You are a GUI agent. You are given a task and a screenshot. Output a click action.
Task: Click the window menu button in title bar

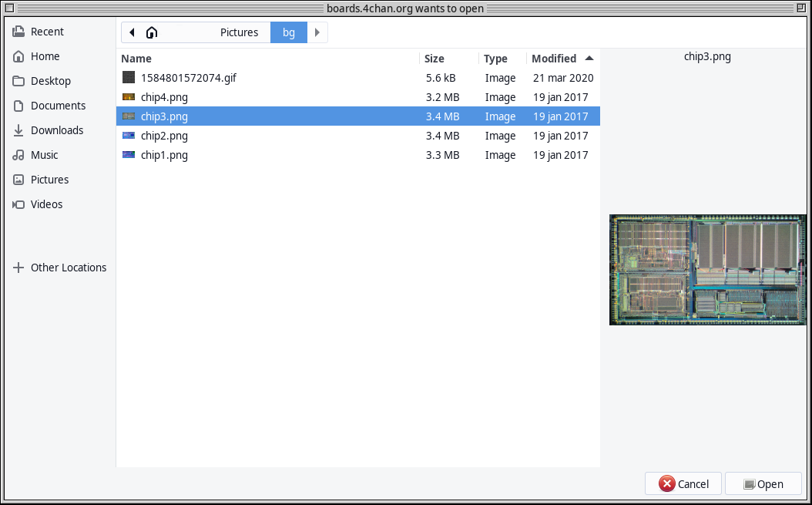click(9, 8)
